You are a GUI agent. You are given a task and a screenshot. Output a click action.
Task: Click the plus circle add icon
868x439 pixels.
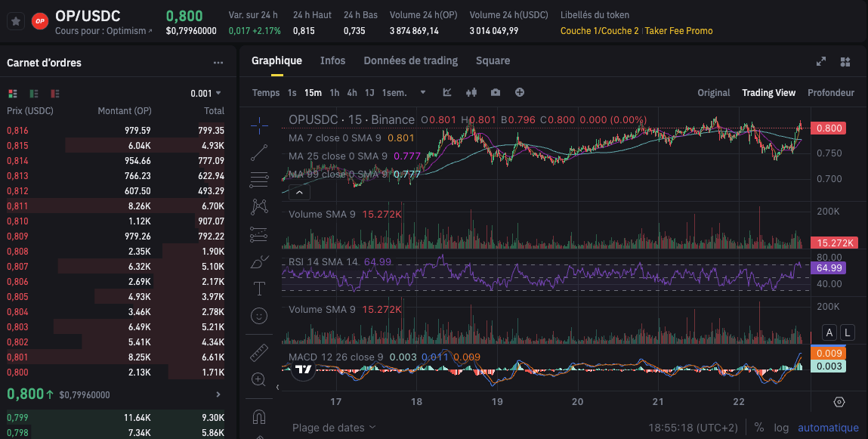click(519, 92)
